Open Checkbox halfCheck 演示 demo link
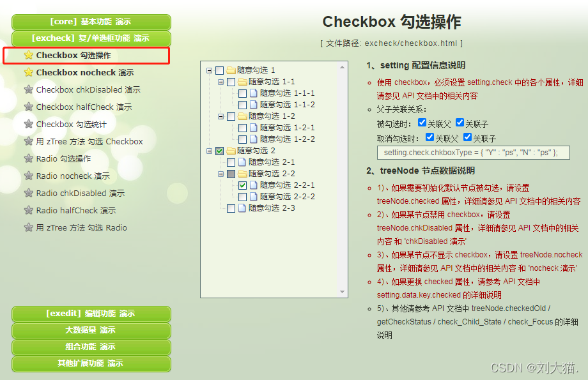 coord(84,107)
